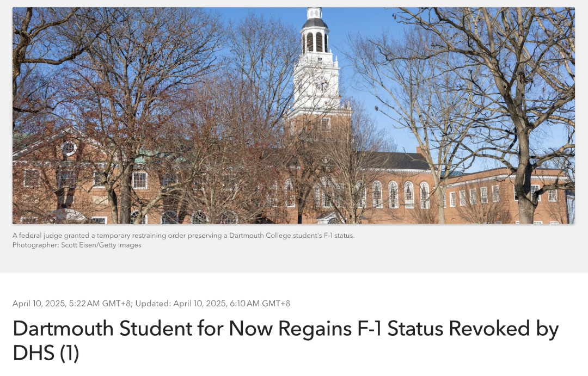This screenshot has height=376, width=588.
Task: Click the 'GMT+8' after the updated time
Action: pyautogui.click(x=276, y=303)
